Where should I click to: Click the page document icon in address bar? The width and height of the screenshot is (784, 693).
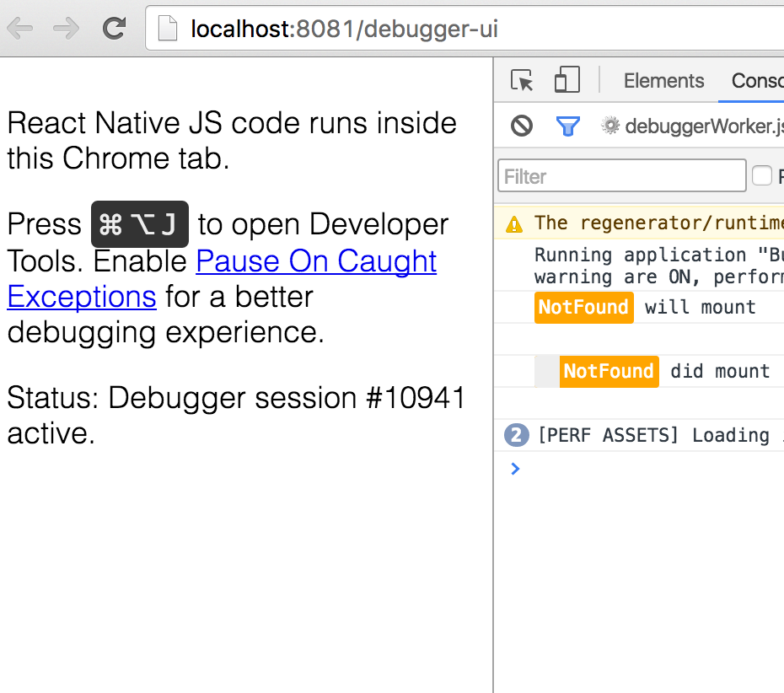168,28
